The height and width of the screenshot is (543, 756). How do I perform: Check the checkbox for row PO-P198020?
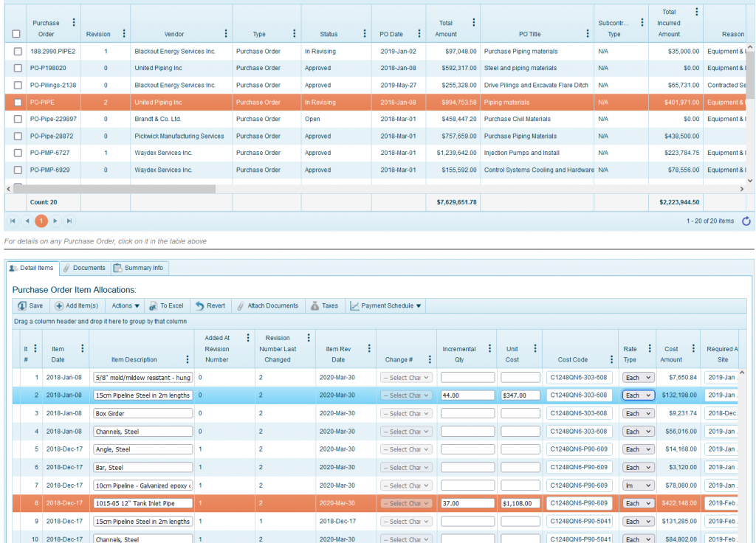click(x=16, y=68)
